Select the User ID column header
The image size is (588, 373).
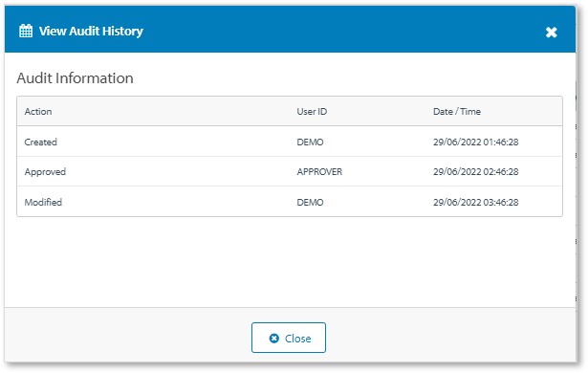(312, 112)
